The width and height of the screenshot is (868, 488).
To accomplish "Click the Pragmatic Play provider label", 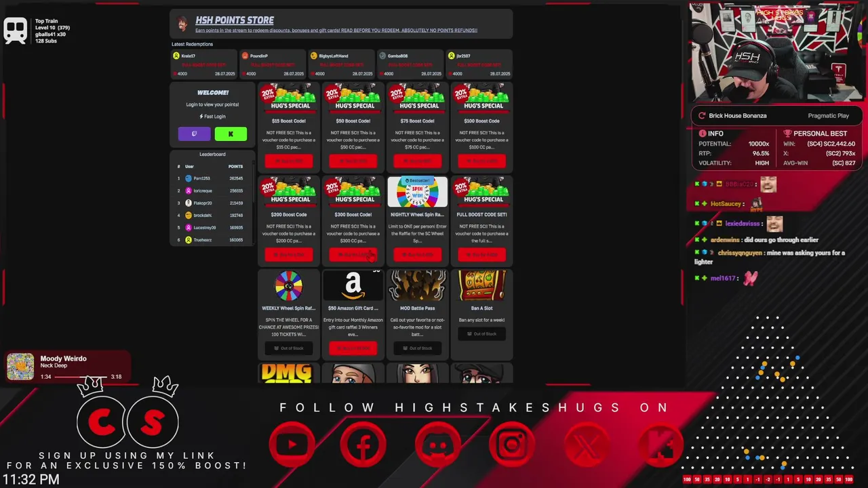I will (x=829, y=116).
